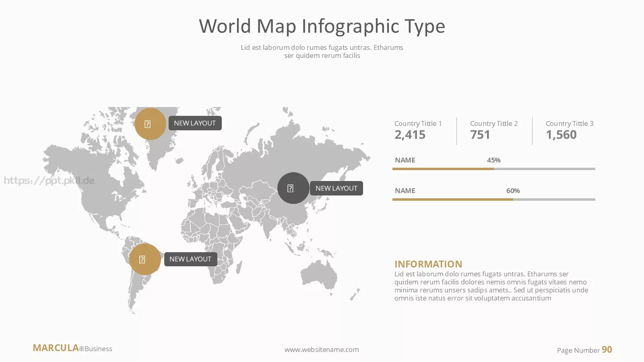Click the Page Number 90 footer text
Image resolution: width=644 pixels, height=362 pixels.
tap(584, 350)
